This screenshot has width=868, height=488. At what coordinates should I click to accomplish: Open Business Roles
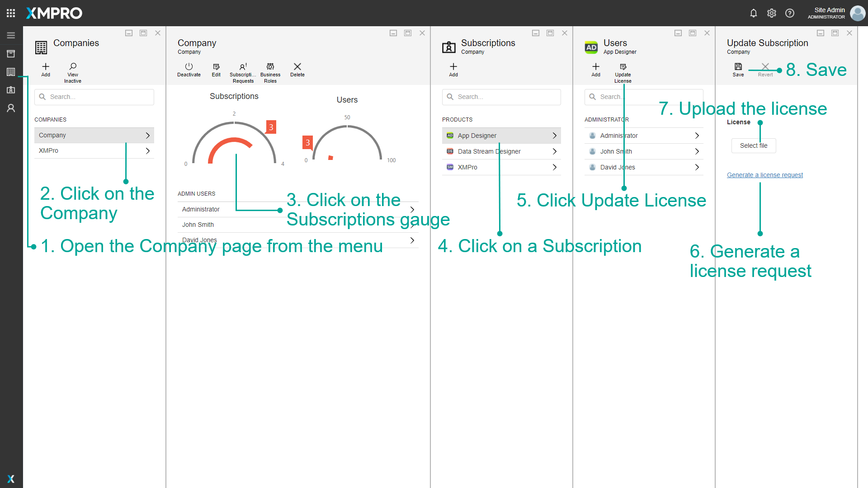click(x=270, y=73)
